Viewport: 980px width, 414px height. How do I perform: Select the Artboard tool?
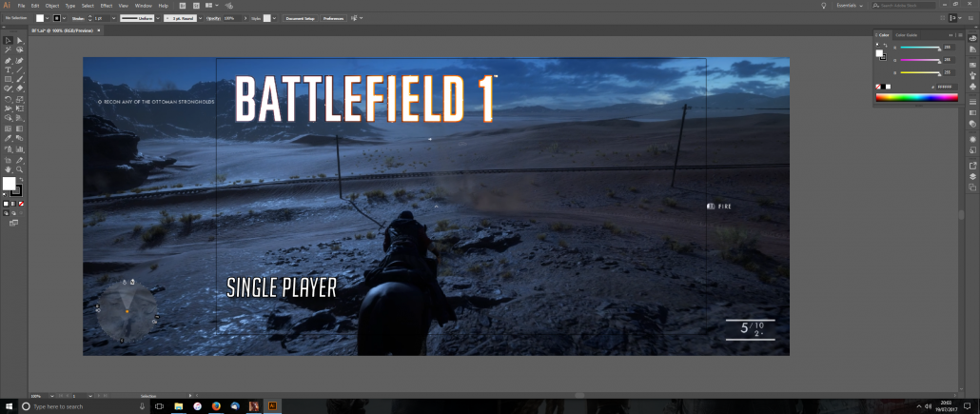[x=9, y=160]
